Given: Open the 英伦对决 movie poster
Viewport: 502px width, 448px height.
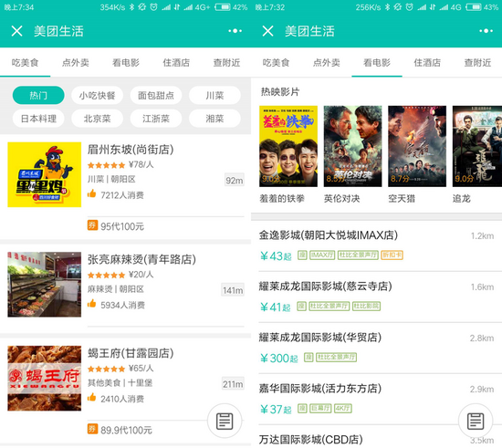Looking at the screenshot, I should tap(352, 146).
